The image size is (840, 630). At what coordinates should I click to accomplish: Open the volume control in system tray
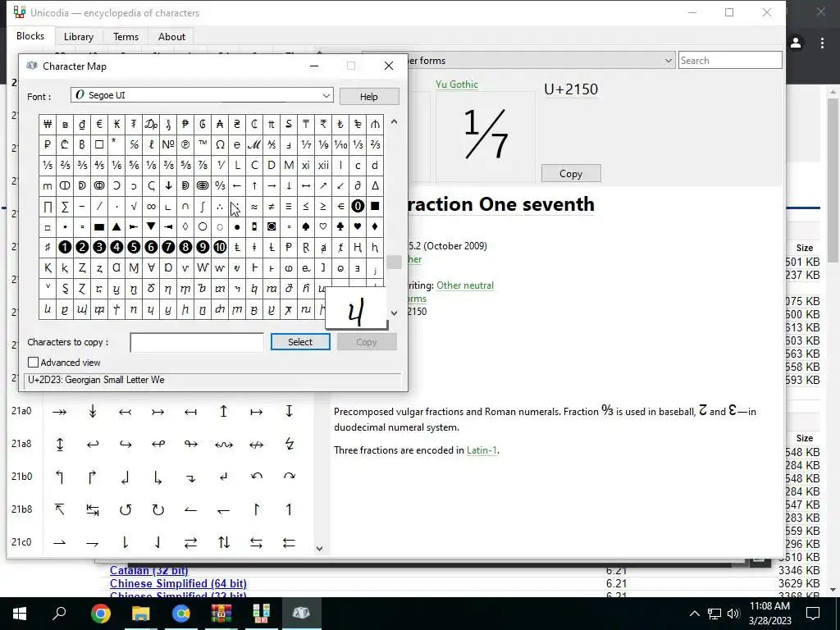(733, 614)
